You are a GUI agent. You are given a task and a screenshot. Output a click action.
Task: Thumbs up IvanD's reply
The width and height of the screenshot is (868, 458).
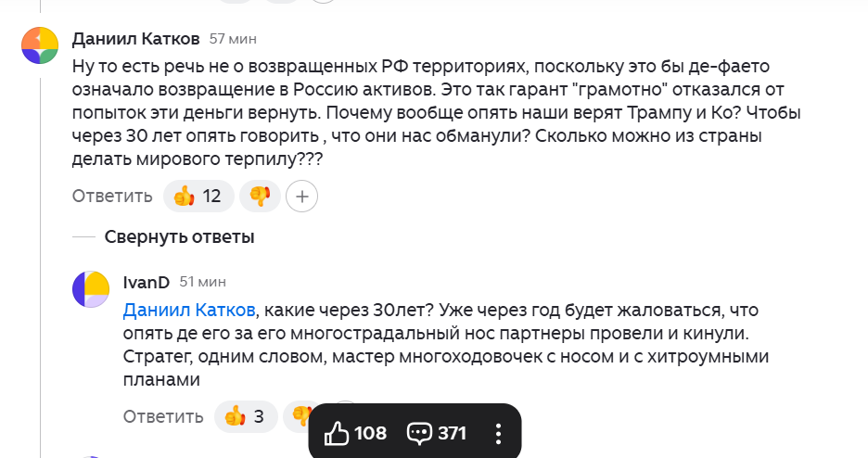(x=235, y=416)
